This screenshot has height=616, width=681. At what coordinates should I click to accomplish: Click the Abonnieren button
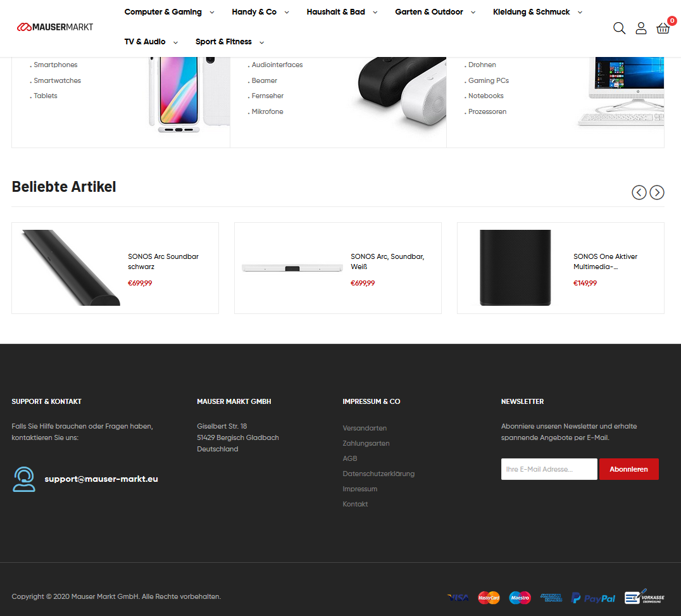pos(628,469)
